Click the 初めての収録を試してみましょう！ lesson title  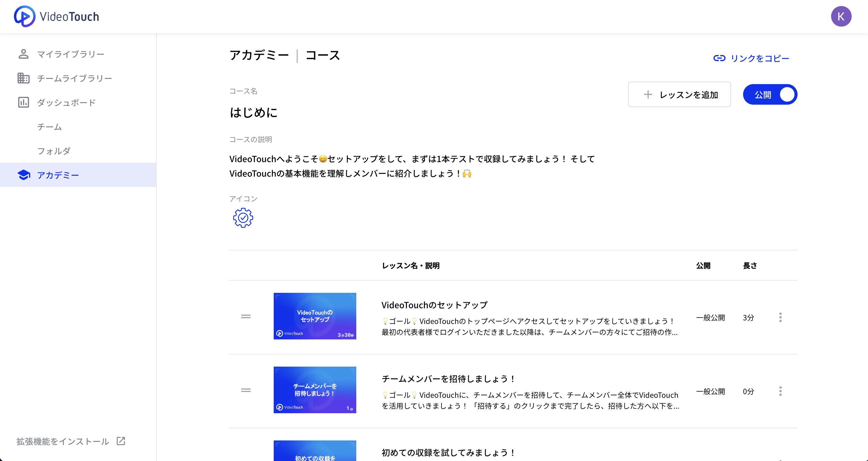click(x=448, y=453)
